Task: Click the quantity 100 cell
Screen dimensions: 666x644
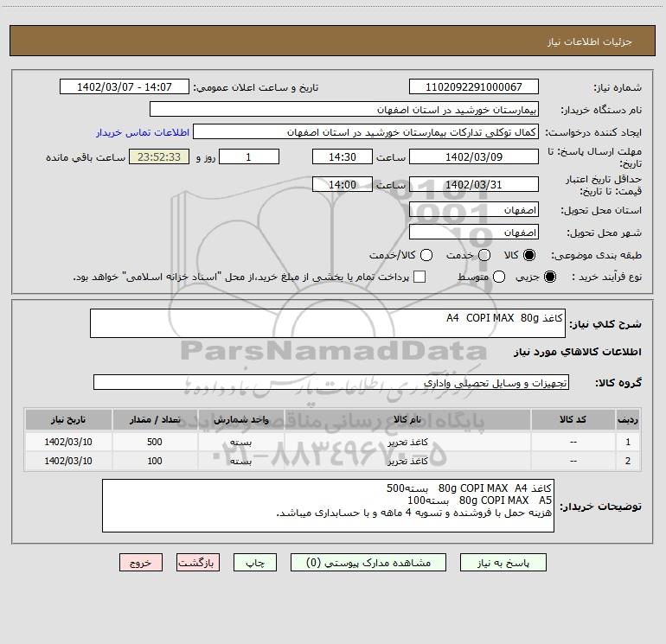Action: (x=155, y=461)
